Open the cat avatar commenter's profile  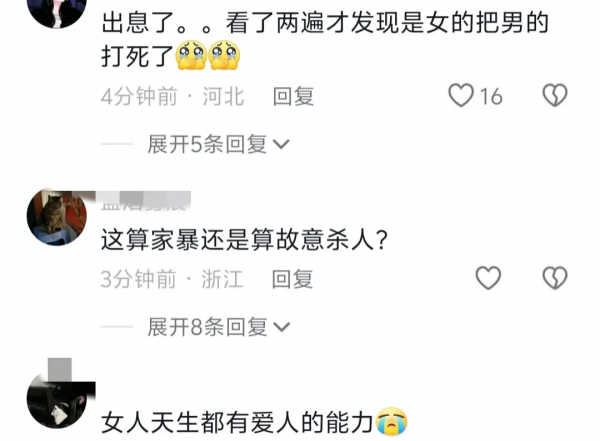tap(57, 217)
